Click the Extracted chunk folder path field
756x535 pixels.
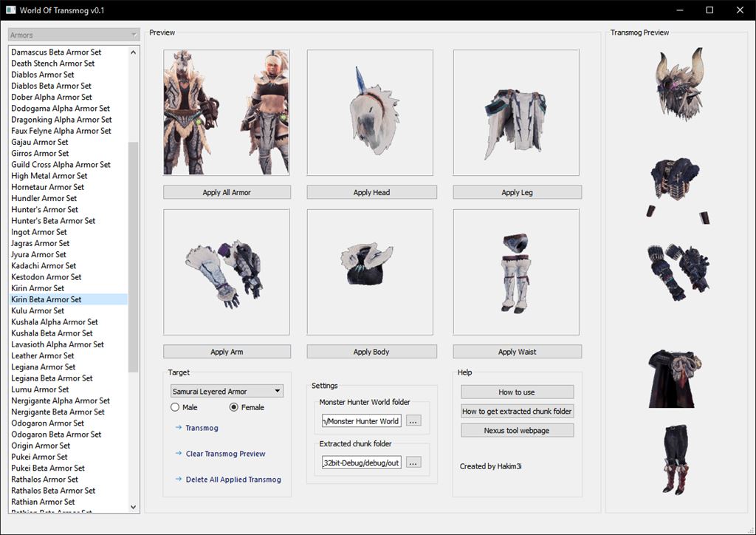pyautogui.click(x=362, y=463)
